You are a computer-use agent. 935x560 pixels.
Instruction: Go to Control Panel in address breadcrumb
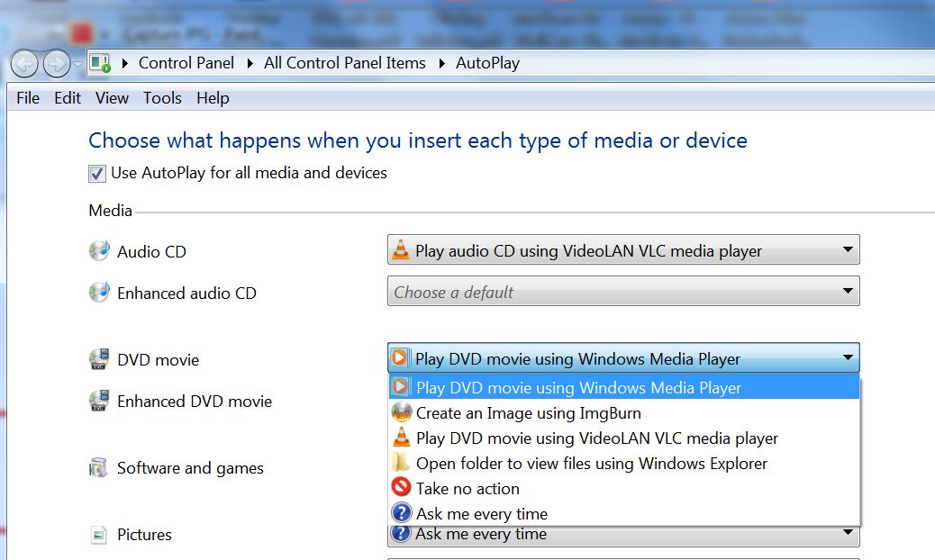click(186, 63)
